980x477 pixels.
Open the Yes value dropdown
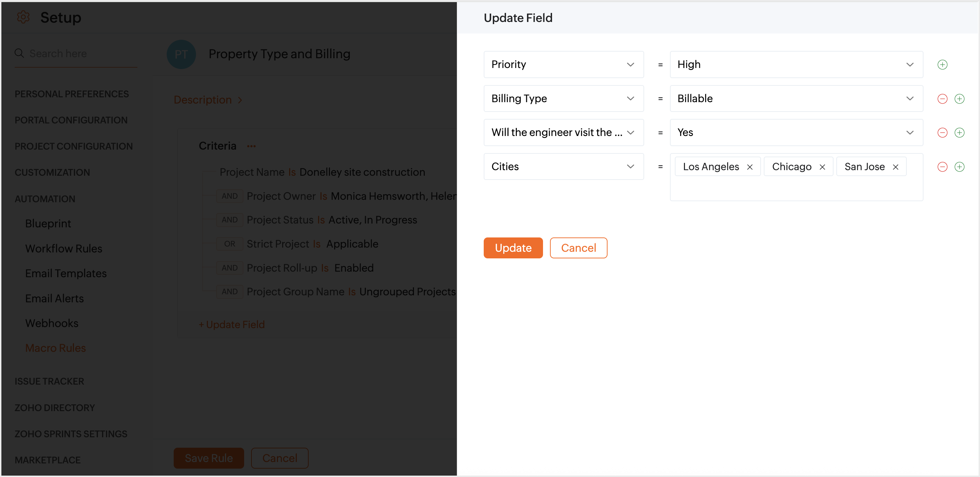point(796,132)
